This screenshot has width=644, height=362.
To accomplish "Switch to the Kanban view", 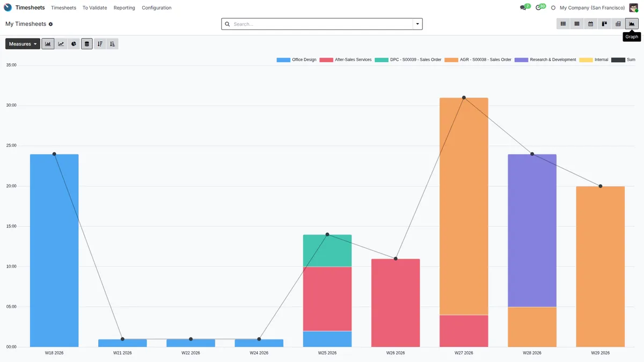I will [x=604, y=24].
